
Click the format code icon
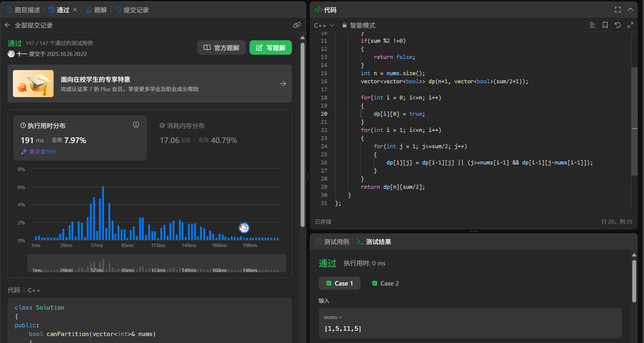(592, 25)
